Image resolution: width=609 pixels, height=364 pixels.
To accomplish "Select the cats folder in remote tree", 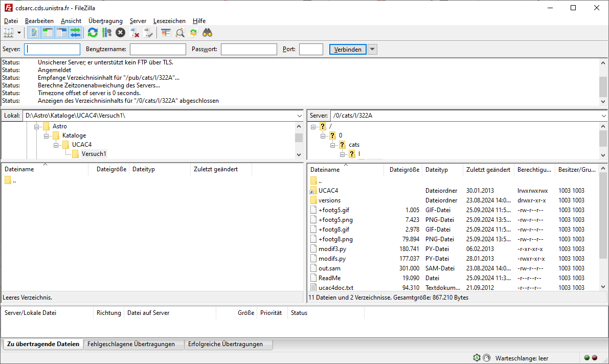I will (354, 145).
